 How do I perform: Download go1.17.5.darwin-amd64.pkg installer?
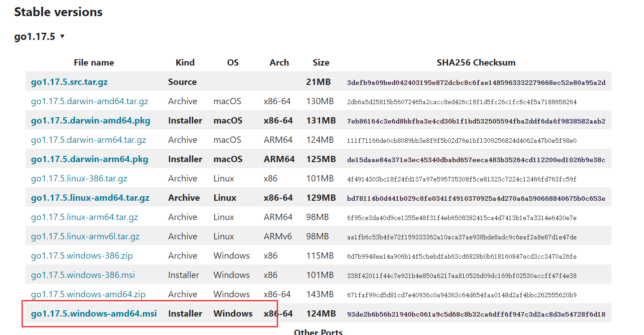click(91, 121)
